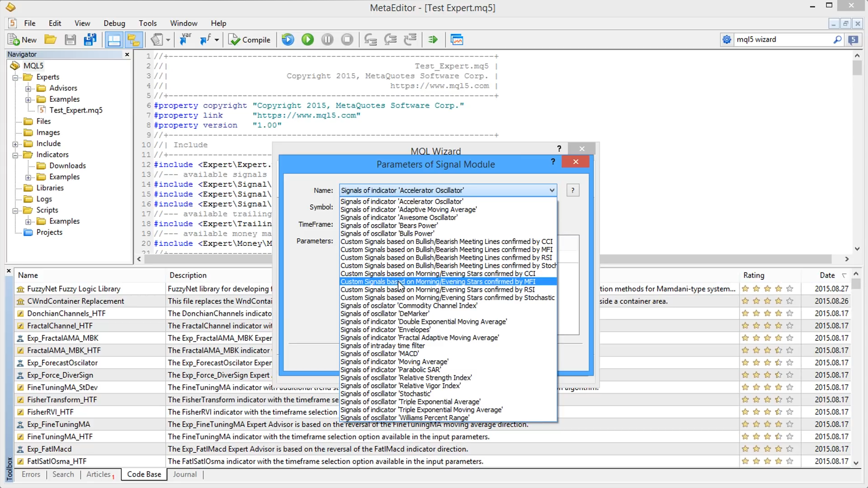Click the Step Over debug icon
868x488 pixels.
pos(390,40)
